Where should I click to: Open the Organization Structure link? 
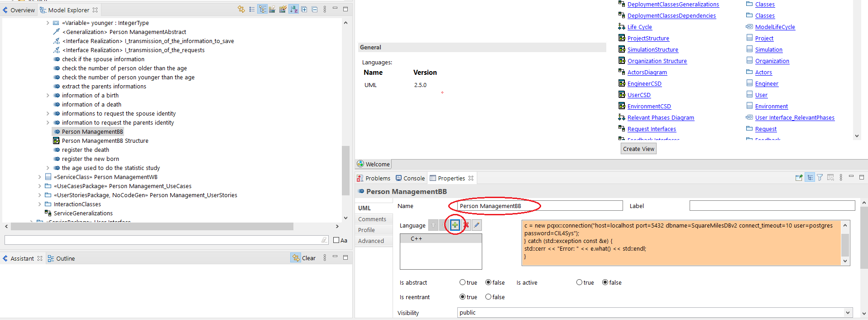tap(657, 61)
